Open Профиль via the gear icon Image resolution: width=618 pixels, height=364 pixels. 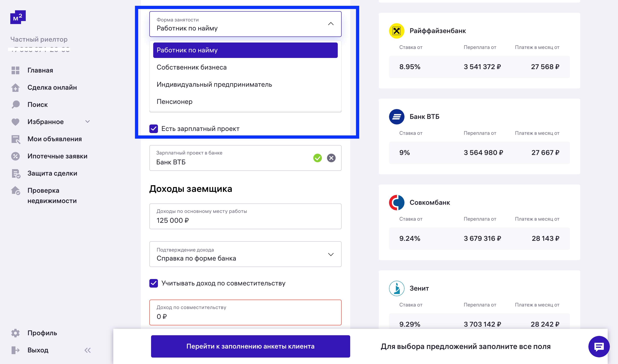[15, 333]
